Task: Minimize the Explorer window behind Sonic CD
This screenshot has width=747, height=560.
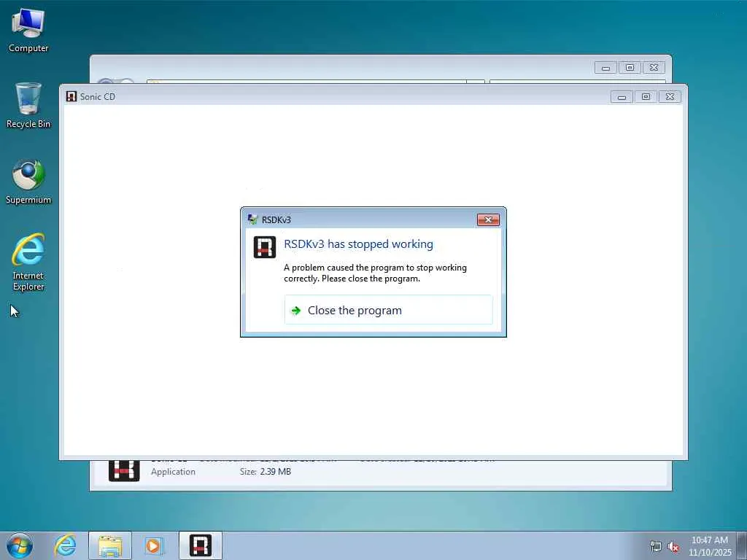Action: tap(606, 68)
